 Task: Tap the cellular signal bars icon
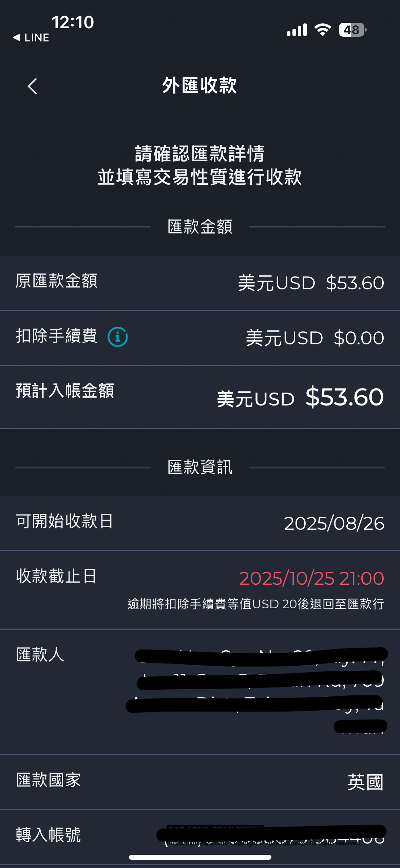tap(297, 30)
